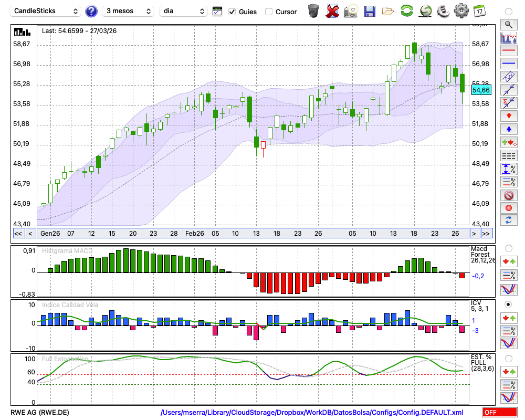Enable the Cursor checkbox
Image resolution: width=525 pixels, height=420 pixels.
click(269, 12)
